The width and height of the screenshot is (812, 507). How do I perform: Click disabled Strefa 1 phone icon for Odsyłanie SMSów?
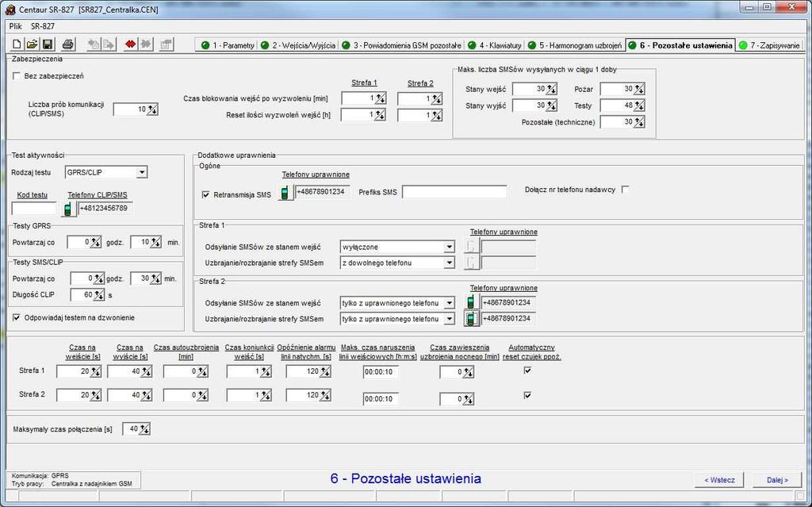[x=470, y=246]
